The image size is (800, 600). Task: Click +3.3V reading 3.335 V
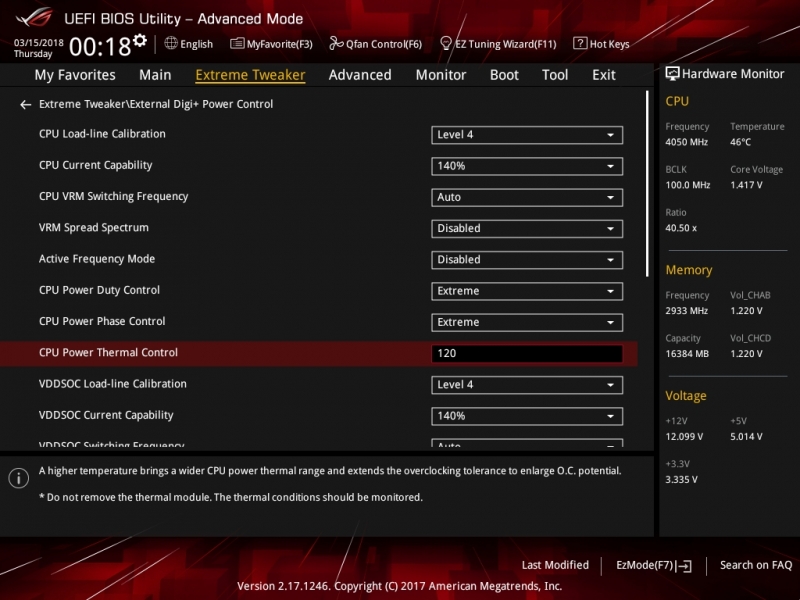681,480
